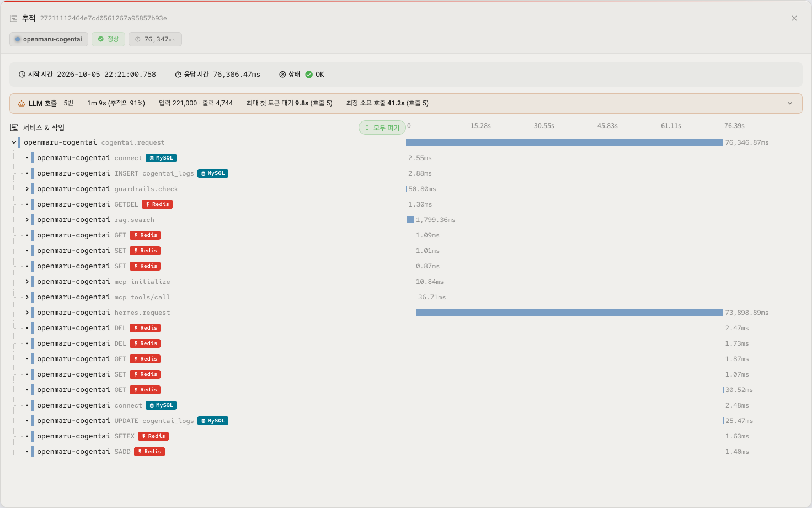Click the 서비스 & 작업 header icon
The height and width of the screenshot is (508, 812).
(14, 128)
